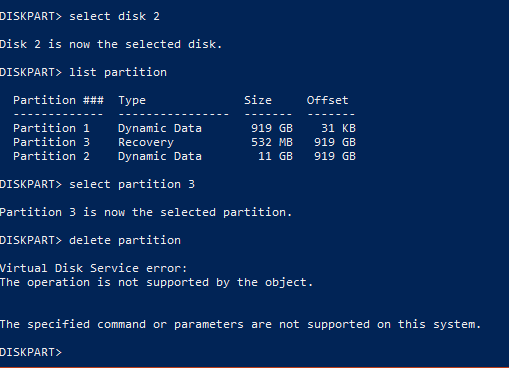Click the 'specified command or parameters' error line
509x368 pixels.
click(241, 324)
